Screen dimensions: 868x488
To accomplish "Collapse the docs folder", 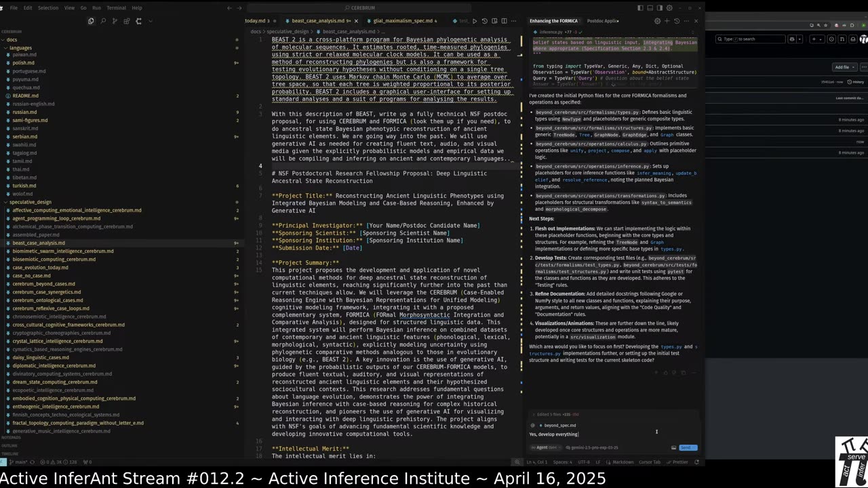I will 12,40.
